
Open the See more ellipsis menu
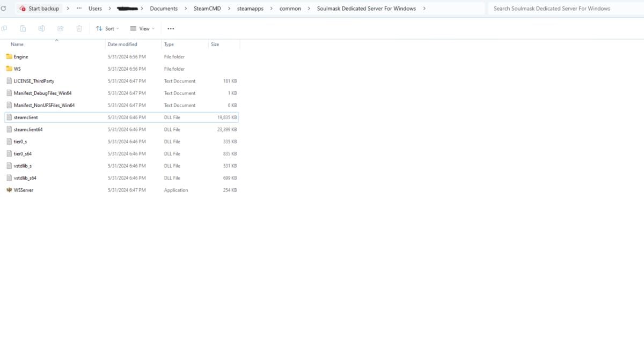click(171, 28)
